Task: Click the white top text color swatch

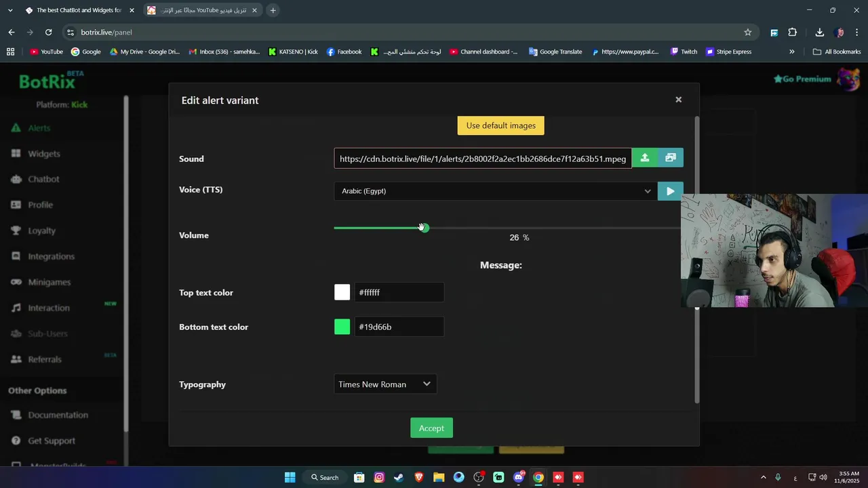Action: [342, 292]
